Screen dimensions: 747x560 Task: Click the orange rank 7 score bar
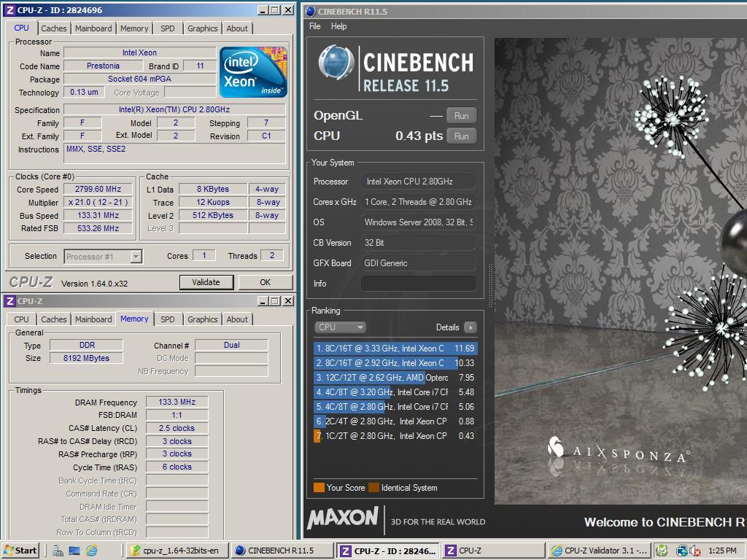point(317,436)
